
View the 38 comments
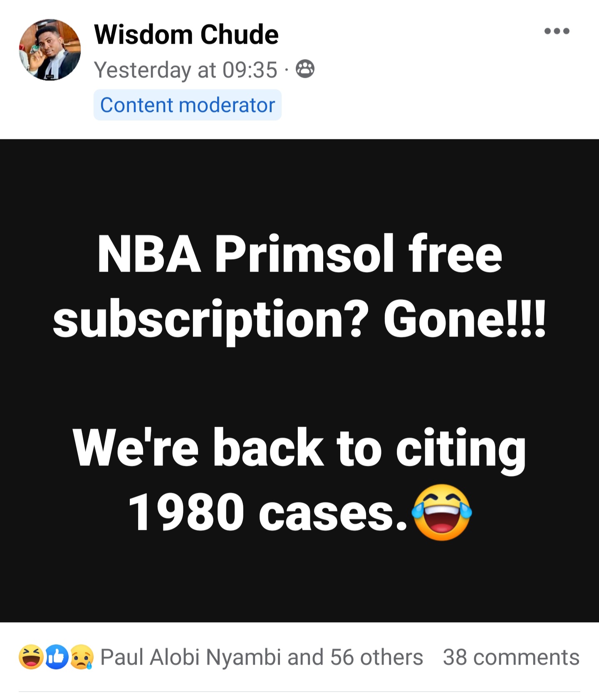coord(511,657)
